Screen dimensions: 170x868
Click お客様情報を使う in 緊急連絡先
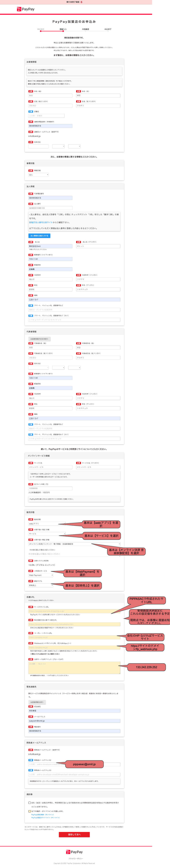37,702
